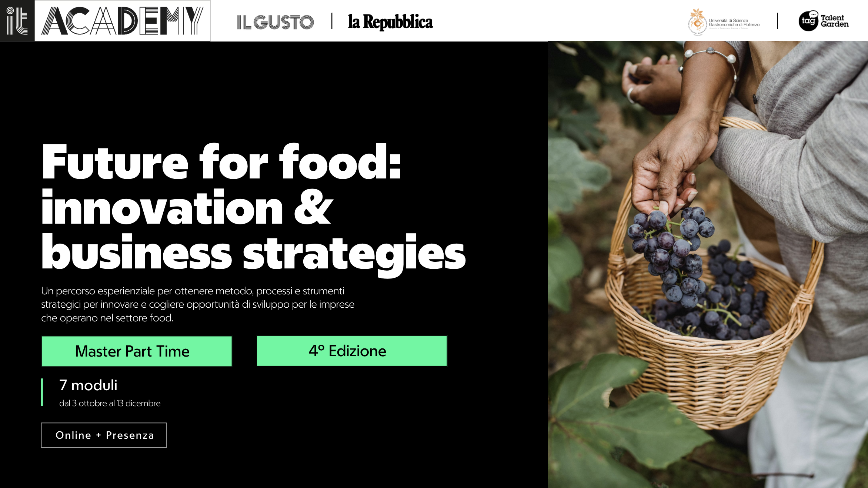Open the grape basket photo

pyautogui.click(x=708, y=264)
